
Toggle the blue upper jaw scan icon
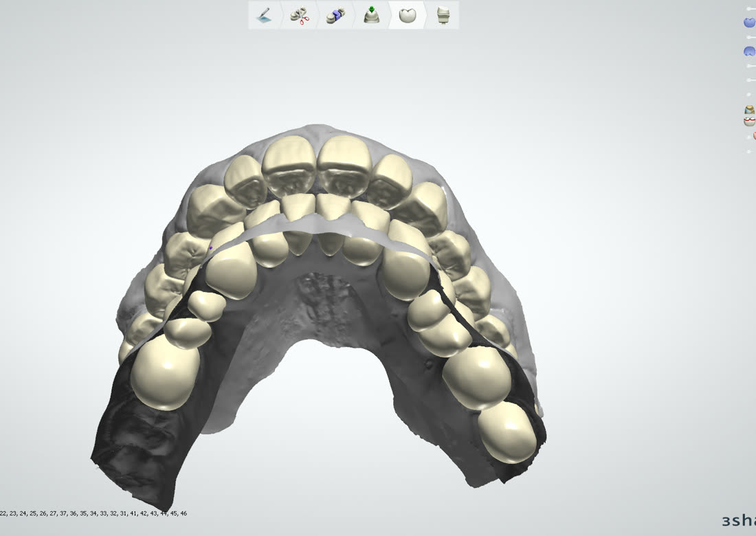(x=750, y=22)
